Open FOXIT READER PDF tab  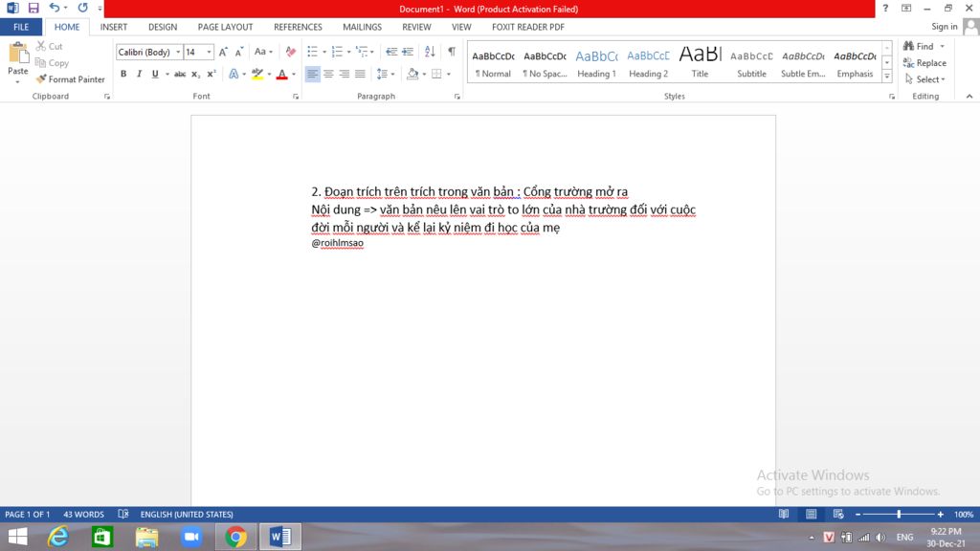point(528,27)
